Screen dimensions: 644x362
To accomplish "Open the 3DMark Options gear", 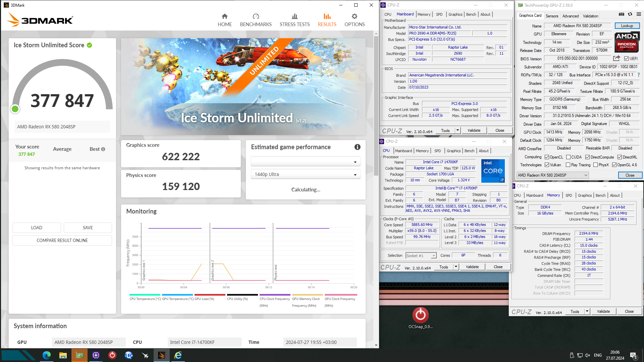I will (355, 20).
